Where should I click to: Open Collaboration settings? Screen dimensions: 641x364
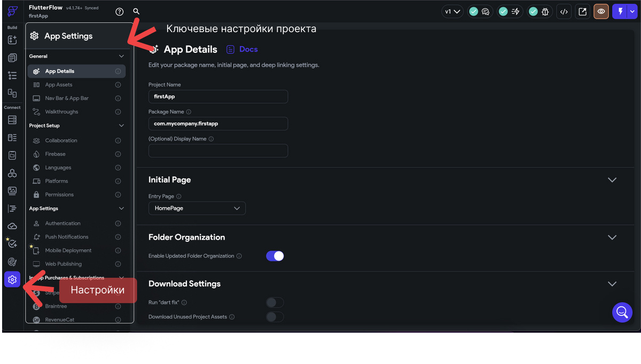point(76,140)
